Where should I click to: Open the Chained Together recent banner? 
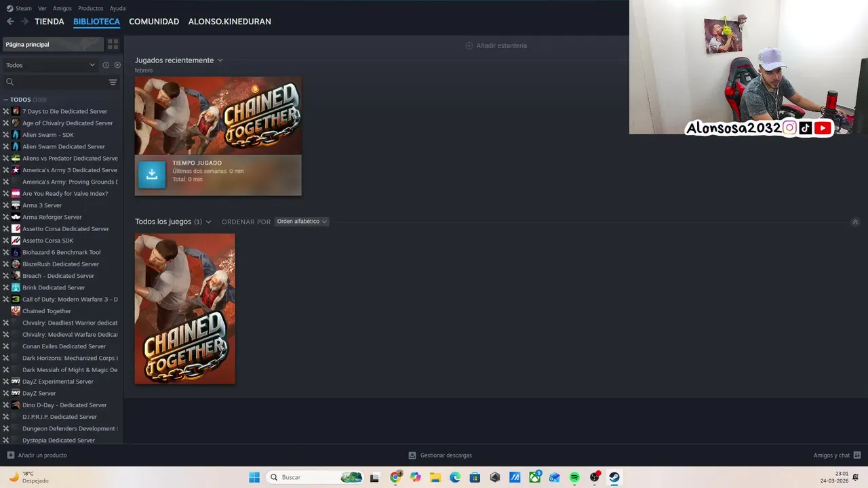click(x=218, y=116)
